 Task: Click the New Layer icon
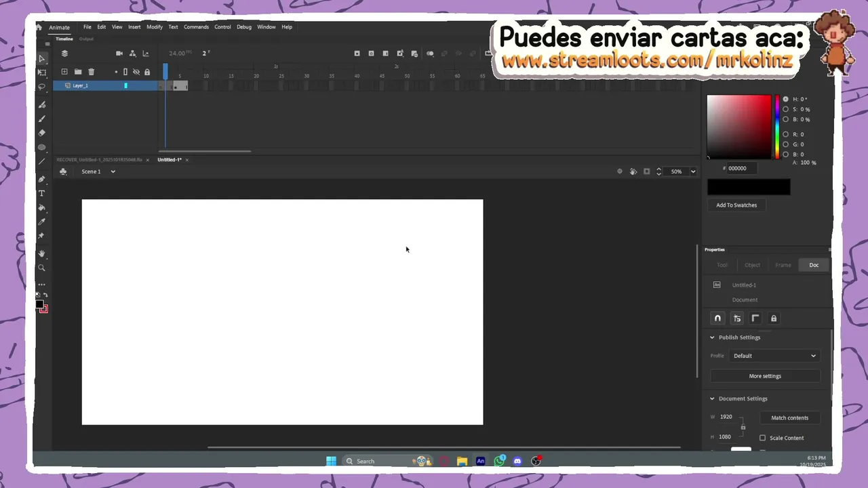coord(64,71)
